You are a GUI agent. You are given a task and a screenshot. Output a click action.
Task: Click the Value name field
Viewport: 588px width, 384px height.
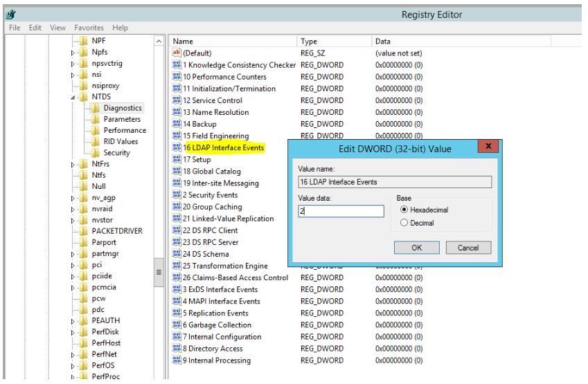click(x=395, y=182)
